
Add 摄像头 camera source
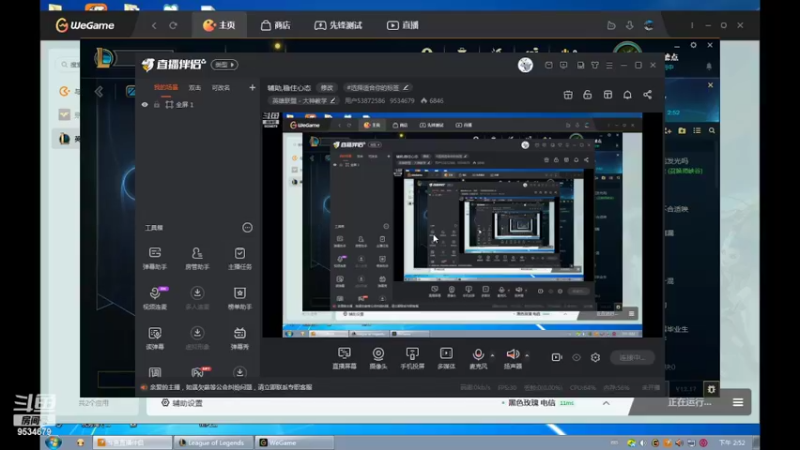pyautogui.click(x=378, y=358)
